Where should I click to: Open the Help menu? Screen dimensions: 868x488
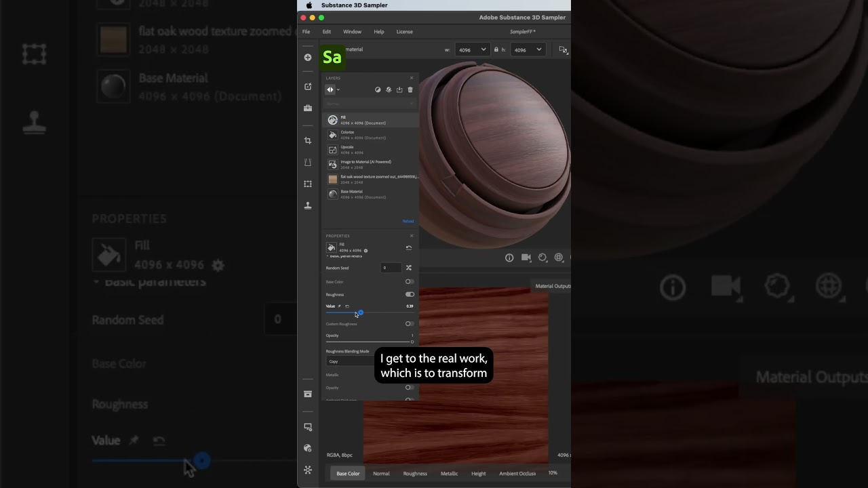379,32
